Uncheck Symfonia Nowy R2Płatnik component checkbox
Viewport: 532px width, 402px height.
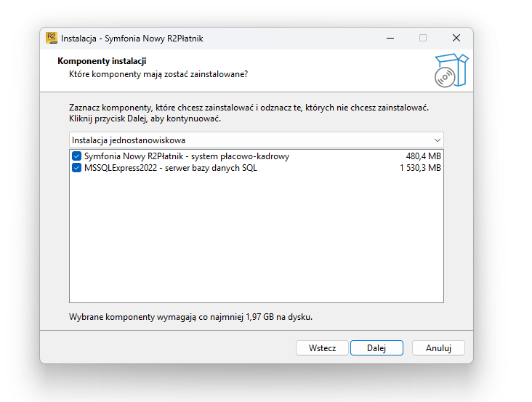77,156
